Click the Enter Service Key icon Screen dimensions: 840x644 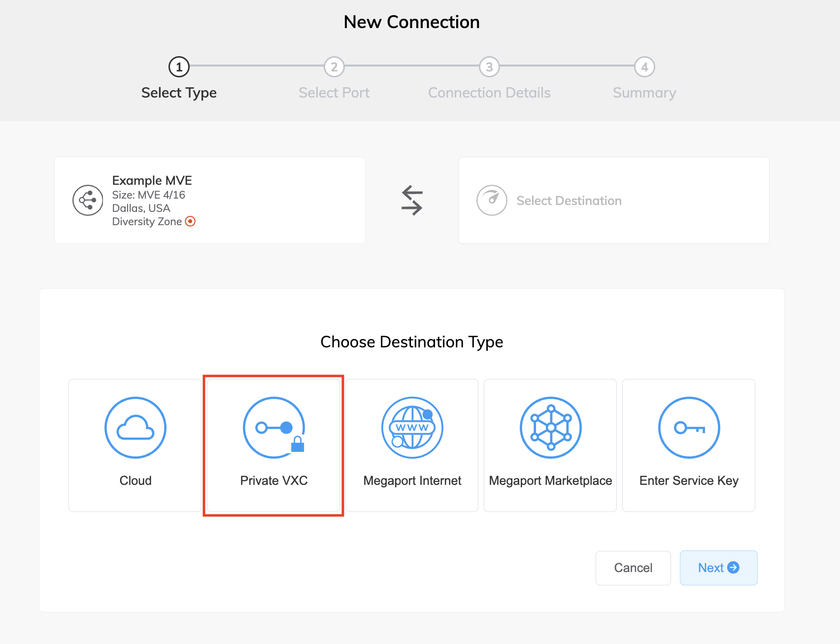coord(689,428)
